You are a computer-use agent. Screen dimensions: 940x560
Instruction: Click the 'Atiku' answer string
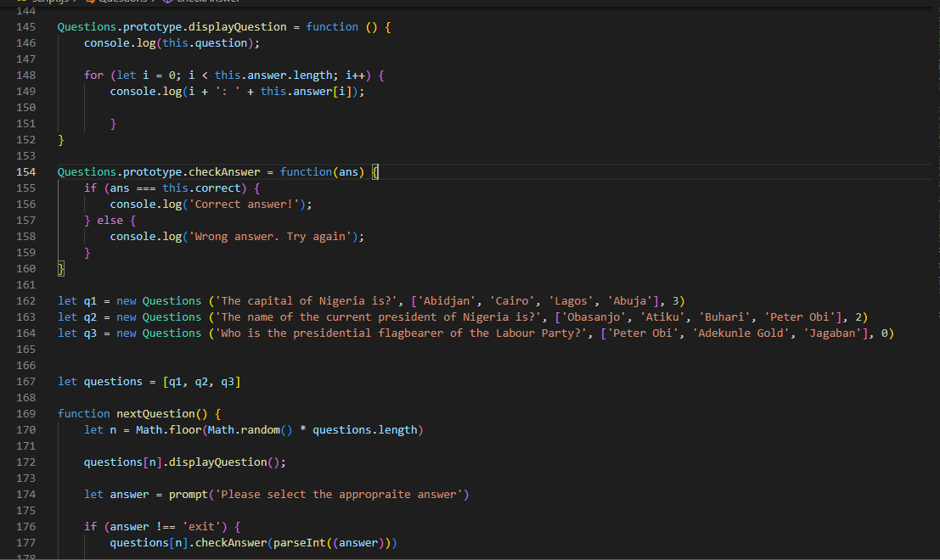point(662,316)
